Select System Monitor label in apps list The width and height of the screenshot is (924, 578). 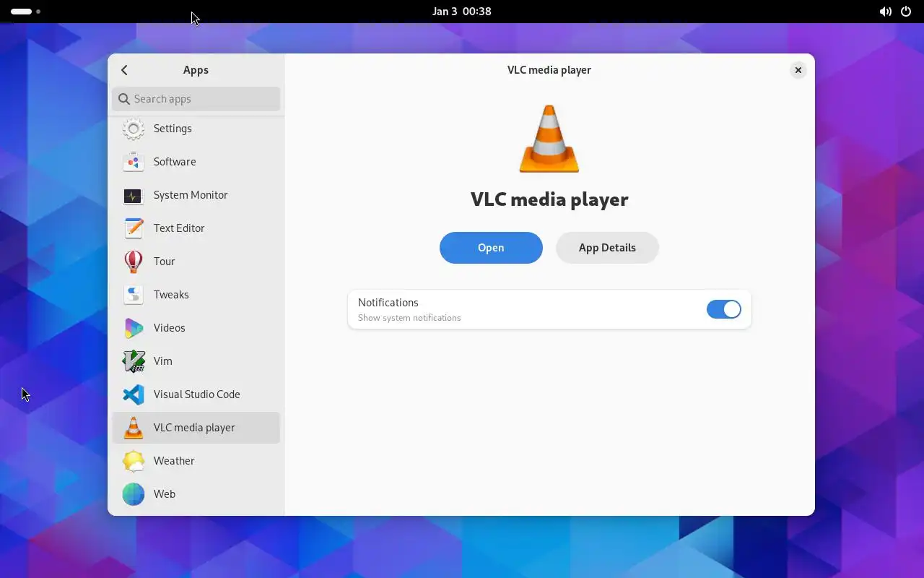(191, 195)
